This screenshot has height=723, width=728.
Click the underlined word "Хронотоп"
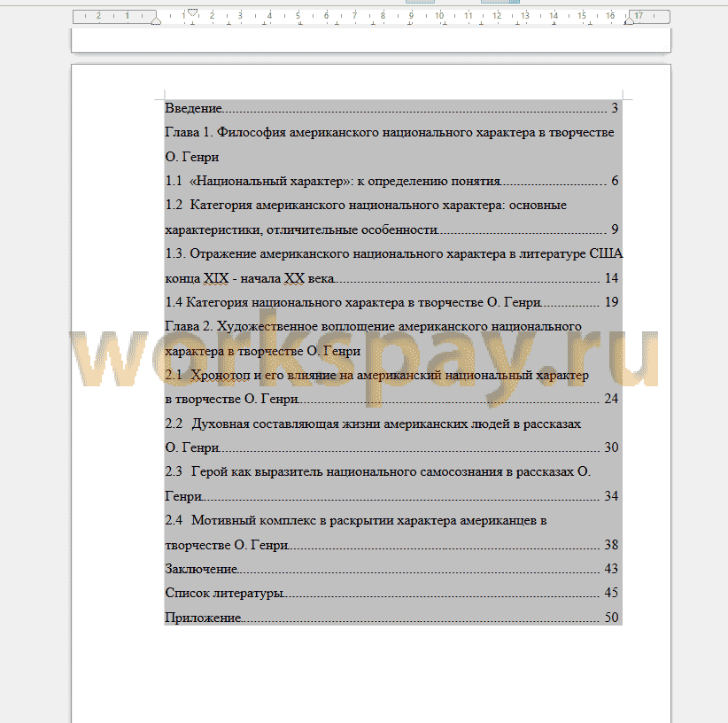pos(221,375)
